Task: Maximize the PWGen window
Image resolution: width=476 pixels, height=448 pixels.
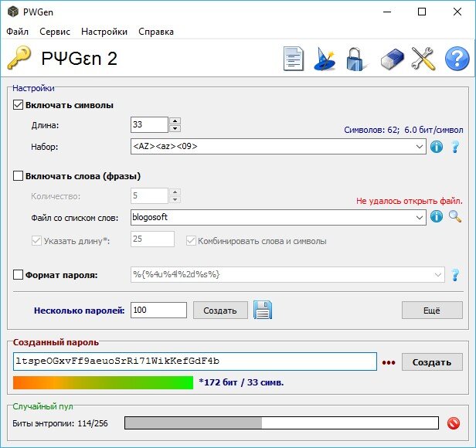Action: tap(422, 12)
